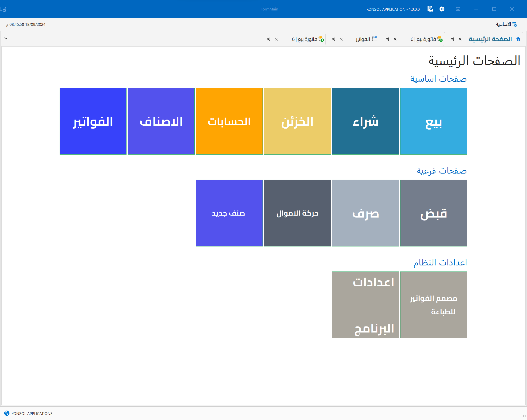Click the LOG icon on الفواتير tab
The width and height of the screenshot is (527, 420).
pos(374,39)
